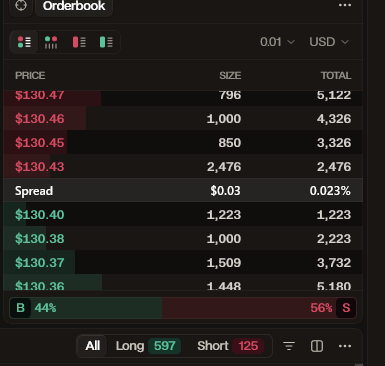Open the bottom panel three-dot menu
Screen dimensions: 385x366
point(345,346)
